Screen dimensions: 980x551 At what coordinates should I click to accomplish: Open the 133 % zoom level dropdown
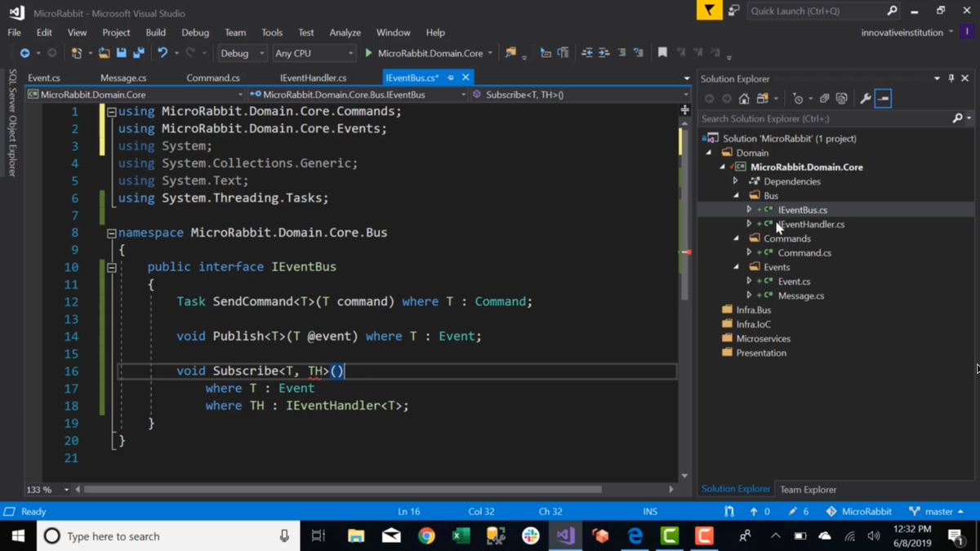47,490
